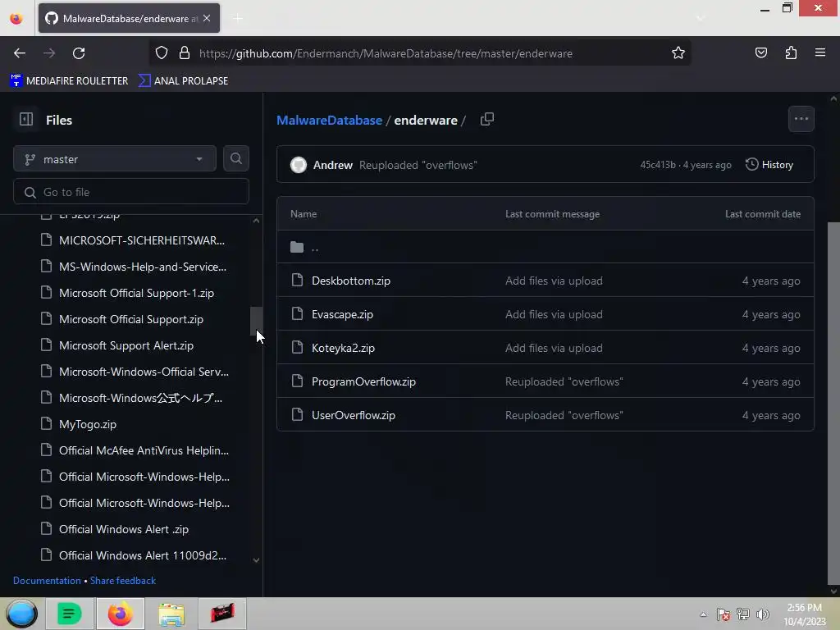Click the file tree search magnifier button

(x=235, y=158)
